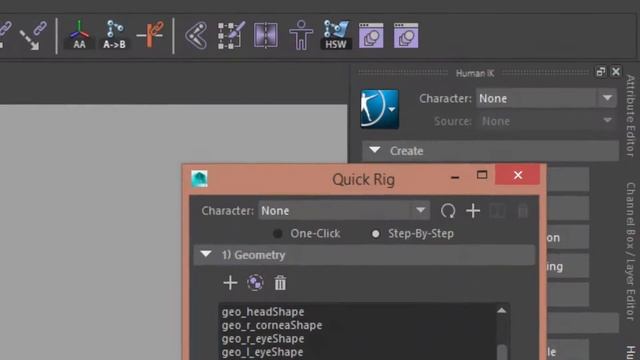Select the paint skin weights icon
Viewport: 640px width, 360px height.
231,36
